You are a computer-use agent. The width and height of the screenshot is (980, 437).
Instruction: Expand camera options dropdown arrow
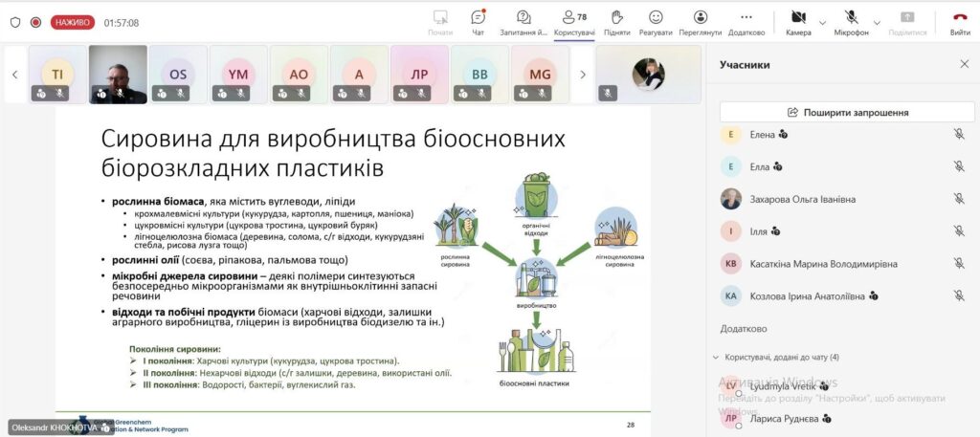(x=822, y=23)
